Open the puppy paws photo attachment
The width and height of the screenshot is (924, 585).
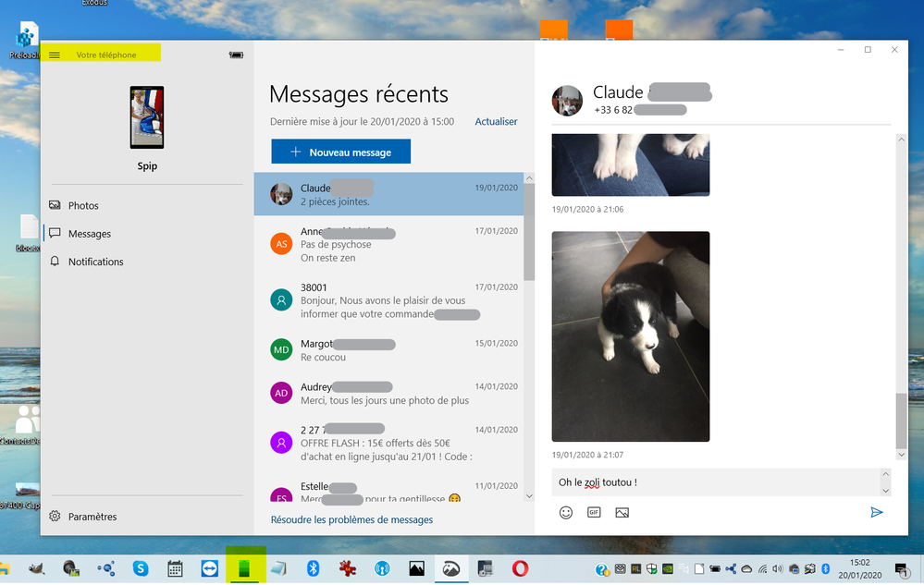point(631,165)
